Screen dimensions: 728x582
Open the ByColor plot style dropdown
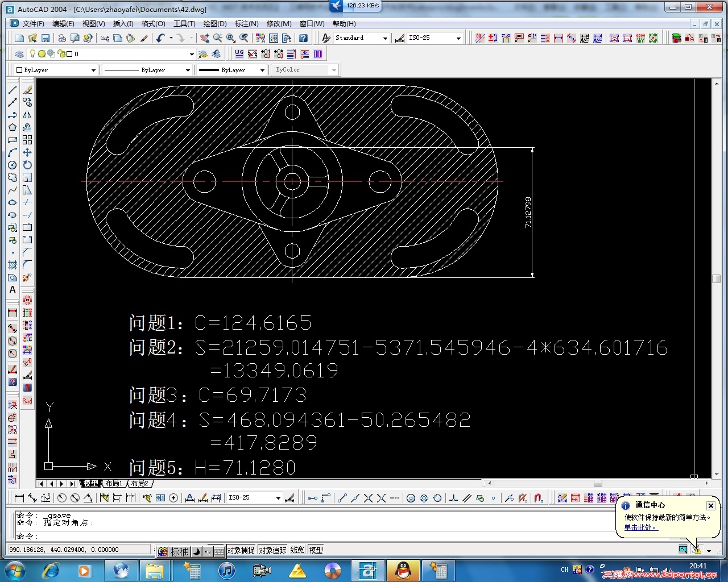pyautogui.click(x=334, y=70)
